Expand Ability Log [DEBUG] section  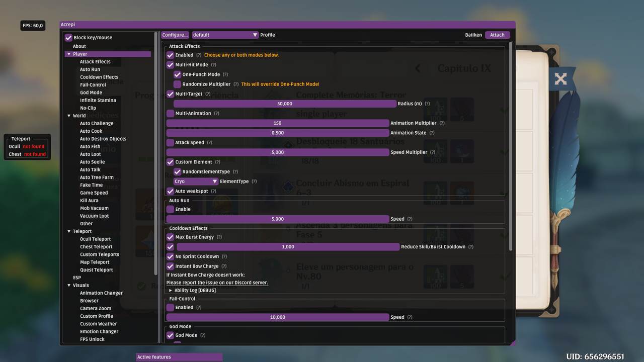pyautogui.click(x=171, y=290)
